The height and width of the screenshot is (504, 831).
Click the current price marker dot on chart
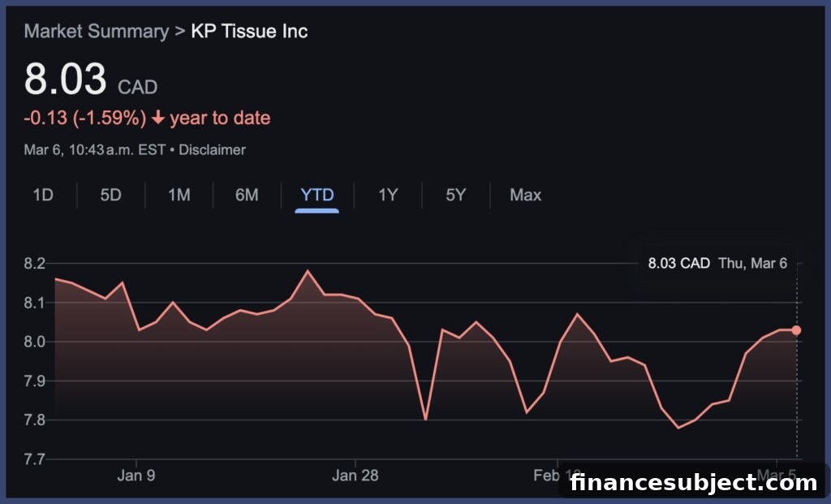point(796,330)
